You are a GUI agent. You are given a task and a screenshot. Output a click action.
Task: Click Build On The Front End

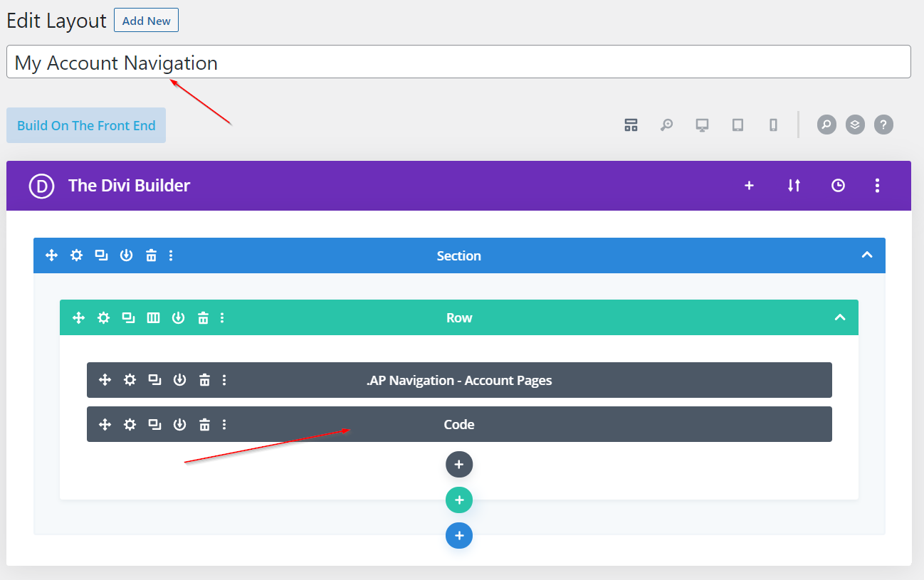click(x=86, y=125)
